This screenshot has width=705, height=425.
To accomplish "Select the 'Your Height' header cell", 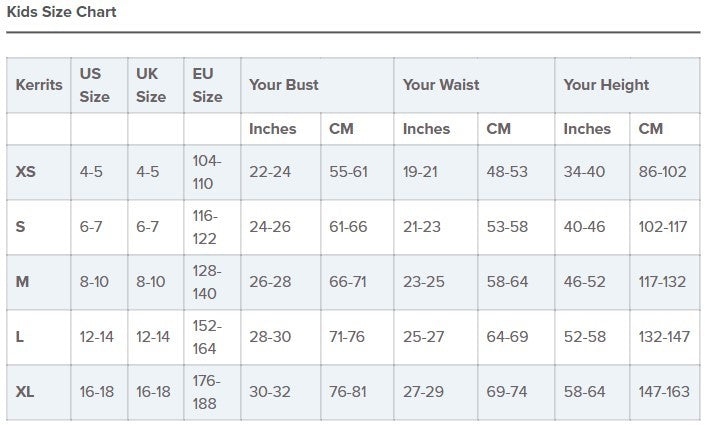I will tap(606, 86).
